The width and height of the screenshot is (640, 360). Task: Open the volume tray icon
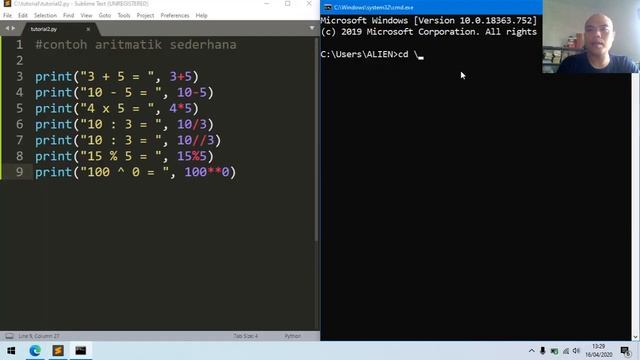[x=576, y=351]
